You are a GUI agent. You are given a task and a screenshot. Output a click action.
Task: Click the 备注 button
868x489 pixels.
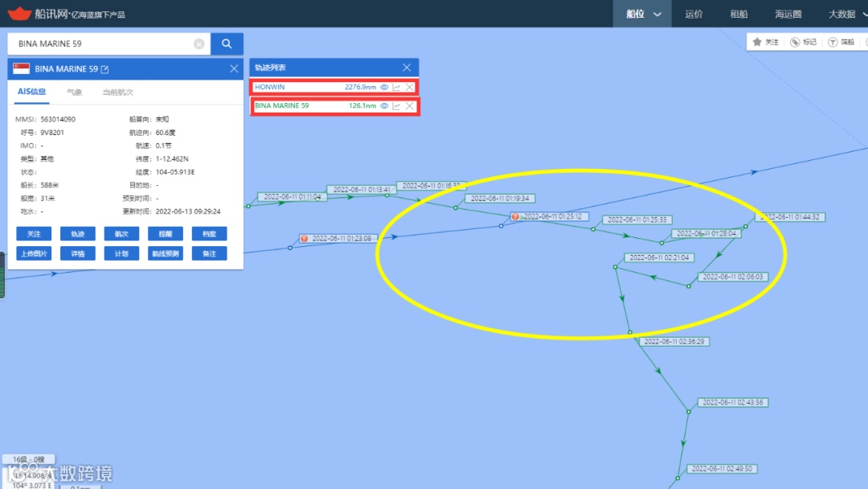(209, 253)
